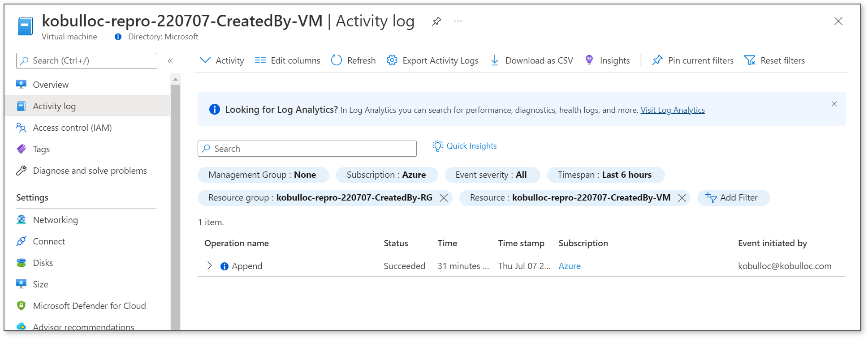Reset filters with the funnel icon

tap(774, 60)
